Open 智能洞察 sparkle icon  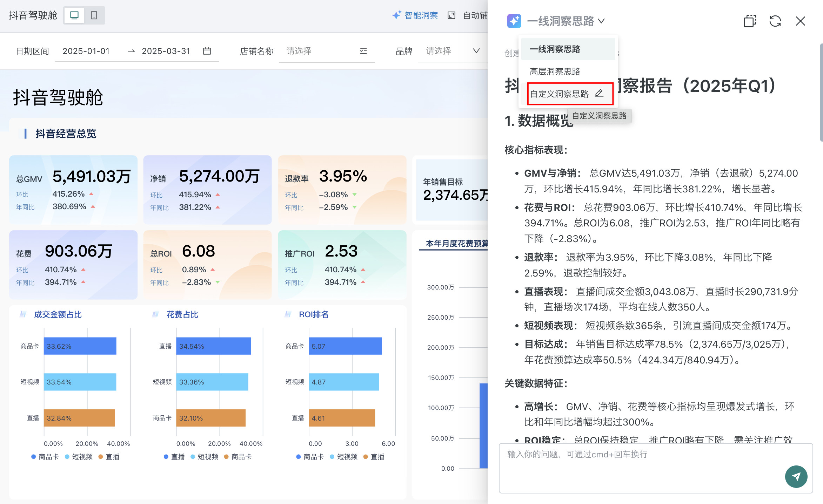tap(396, 15)
